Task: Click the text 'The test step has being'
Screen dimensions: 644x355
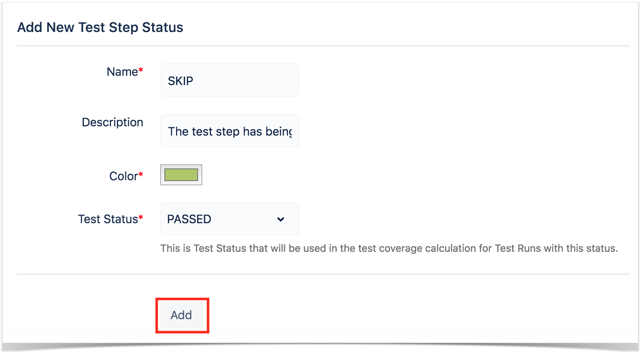Action: (x=230, y=131)
